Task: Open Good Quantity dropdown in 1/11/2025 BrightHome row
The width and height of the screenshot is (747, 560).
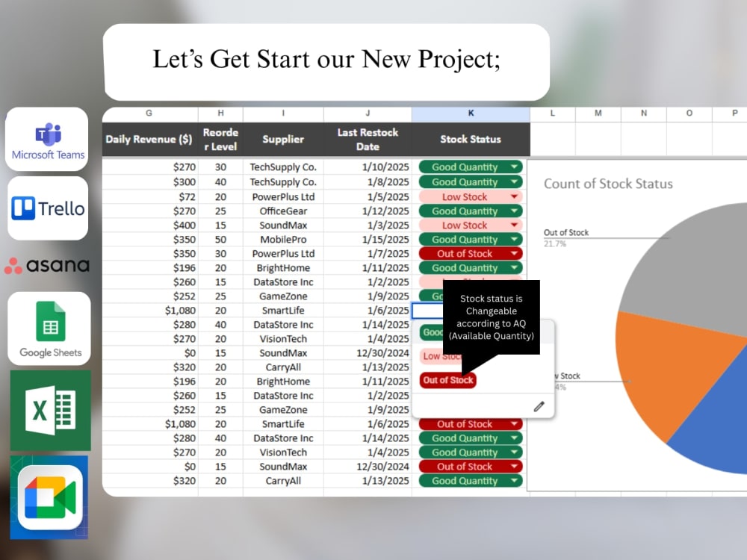Action: [x=514, y=267]
